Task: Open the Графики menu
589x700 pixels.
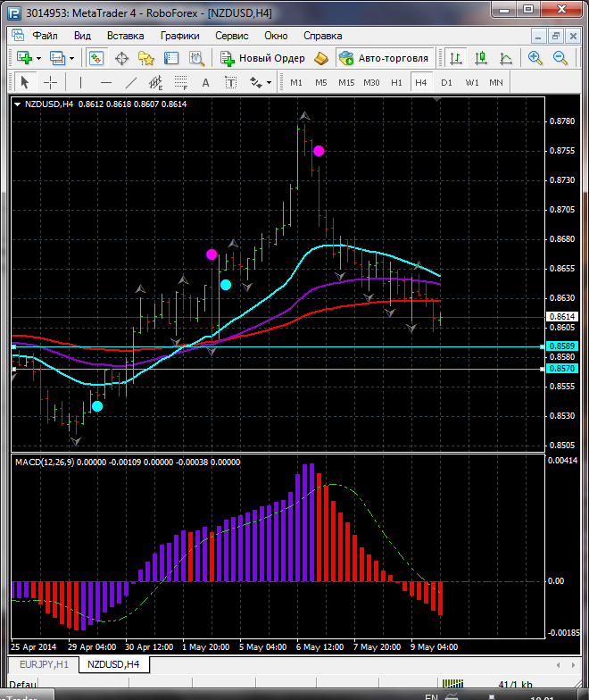Action: 179,36
